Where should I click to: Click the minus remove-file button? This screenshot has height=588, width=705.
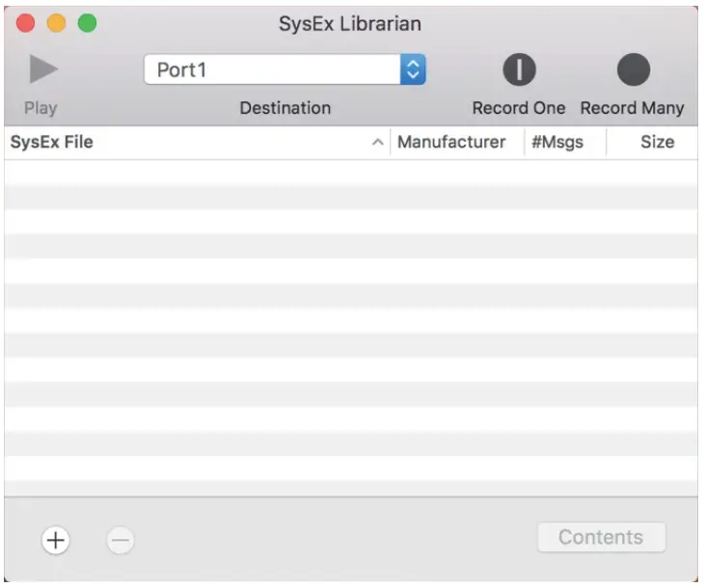click(x=120, y=541)
